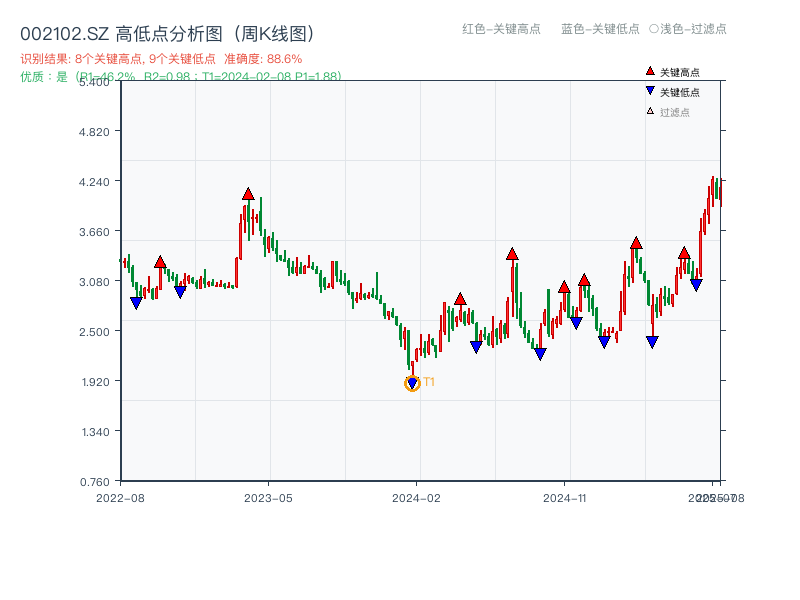Select blue low marker around 2025-04 near 2.4
This screenshot has width=800, height=600.
[x=652, y=342]
